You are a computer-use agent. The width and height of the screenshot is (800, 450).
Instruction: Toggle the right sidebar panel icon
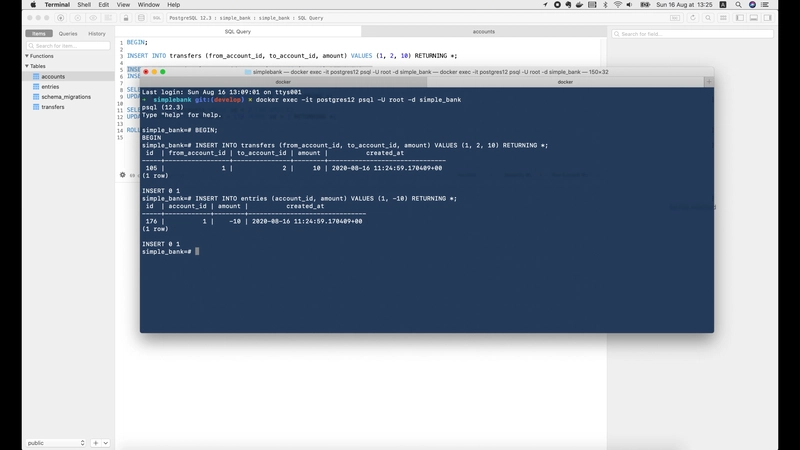click(768, 18)
